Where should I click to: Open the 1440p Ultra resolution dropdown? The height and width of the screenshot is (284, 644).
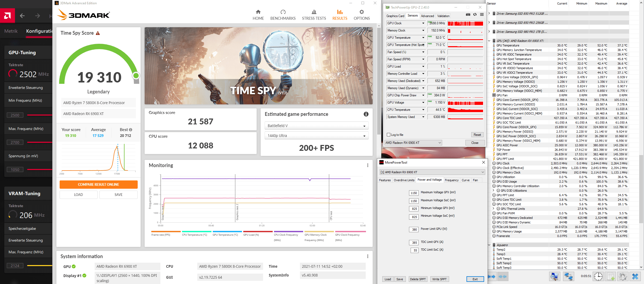[x=316, y=136]
